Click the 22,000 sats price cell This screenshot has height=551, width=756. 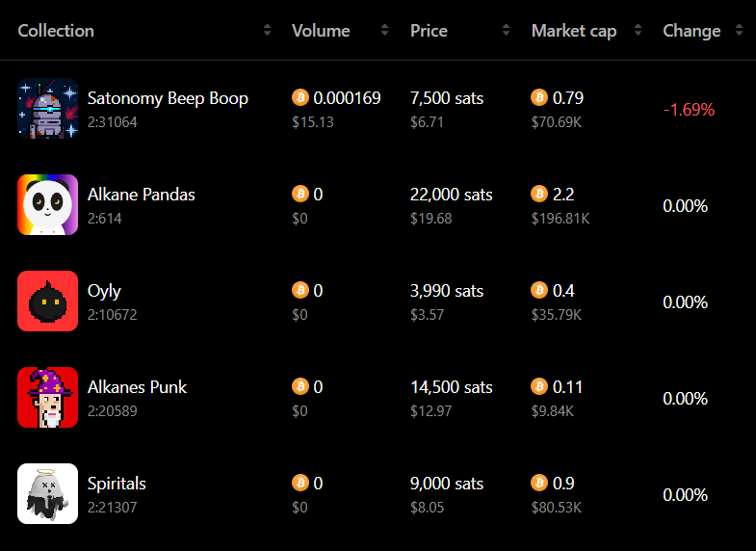point(451,195)
